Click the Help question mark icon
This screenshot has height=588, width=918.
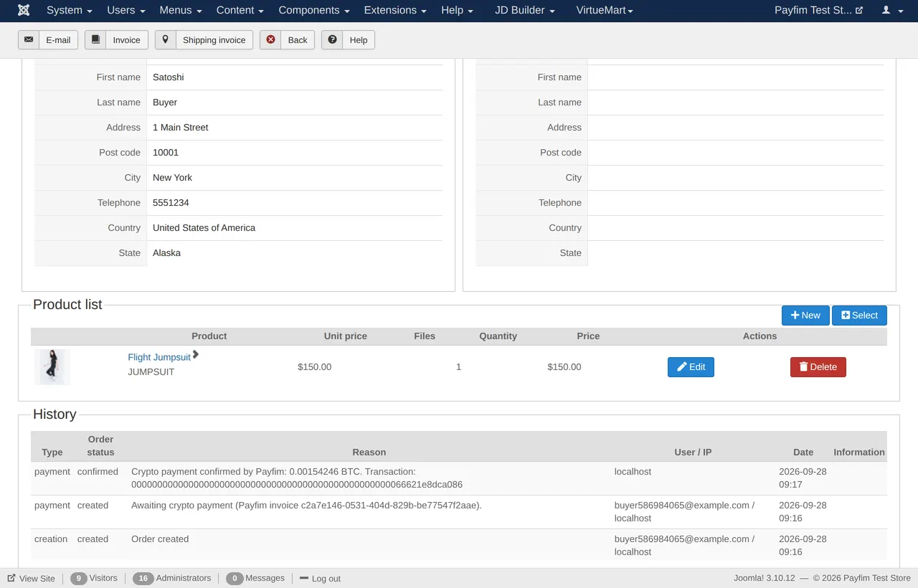coord(332,39)
